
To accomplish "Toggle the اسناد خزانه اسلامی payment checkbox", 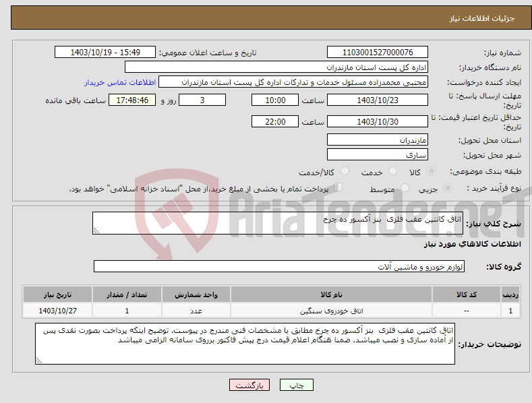I will pyautogui.click(x=338, y=187).
